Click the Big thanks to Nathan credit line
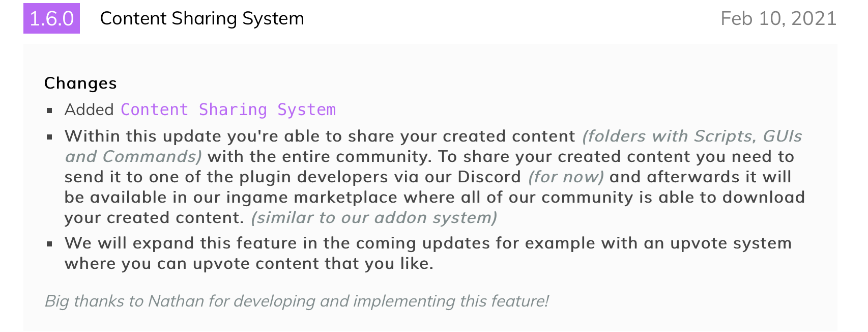The height and width of the screenshot is (332, 868). tap(297, 301)
